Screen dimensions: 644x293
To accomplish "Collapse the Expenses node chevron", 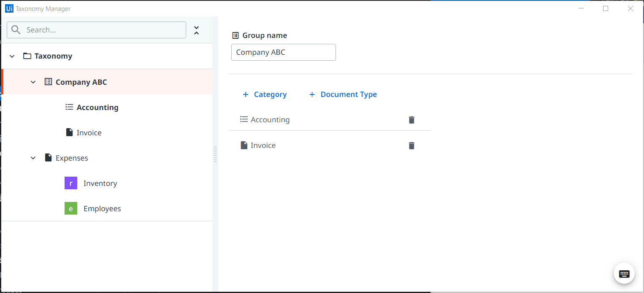I will point(33,158).
